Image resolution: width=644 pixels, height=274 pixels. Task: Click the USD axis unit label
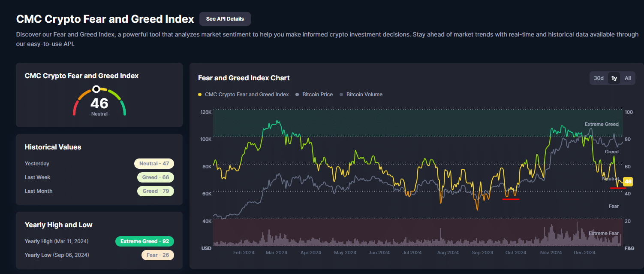point(206,248)
